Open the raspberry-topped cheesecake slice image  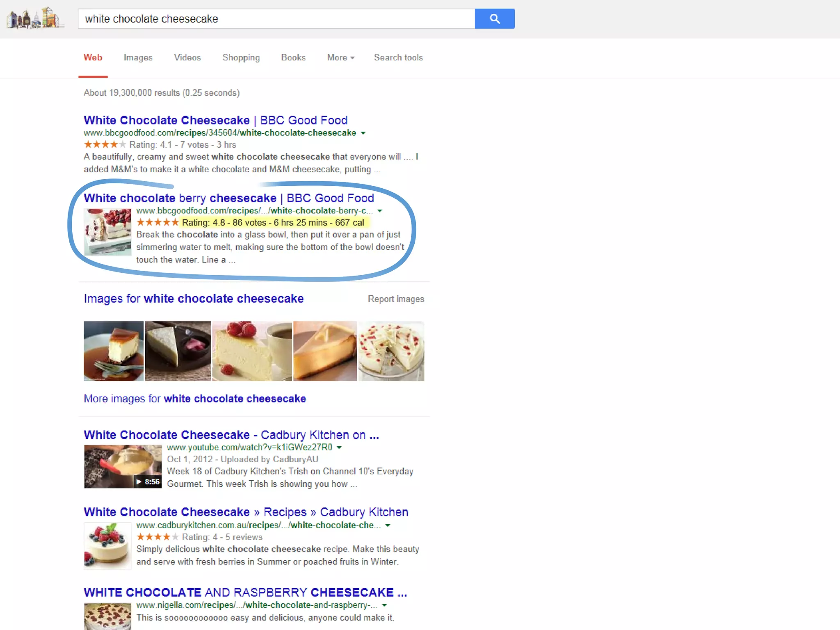tap(252, 351)
